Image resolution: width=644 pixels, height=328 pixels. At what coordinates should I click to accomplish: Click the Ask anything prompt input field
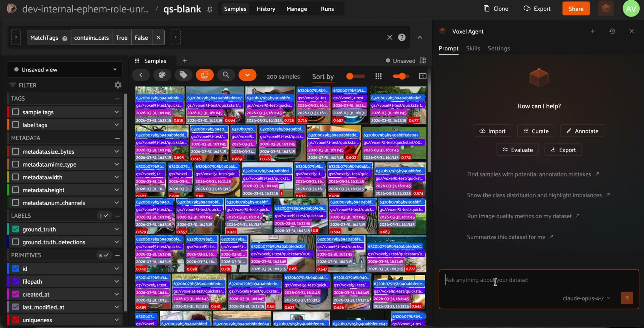click(539, 280)
